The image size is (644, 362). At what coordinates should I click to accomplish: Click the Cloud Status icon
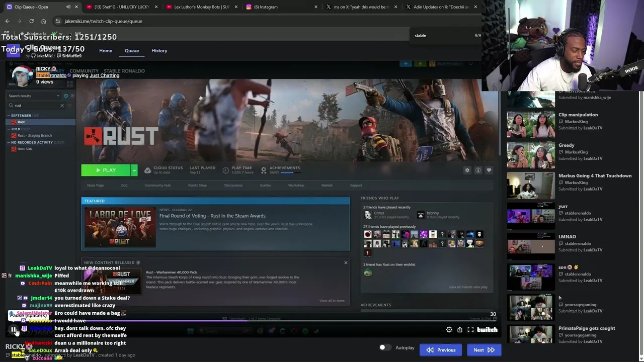(x=147, y=170)
